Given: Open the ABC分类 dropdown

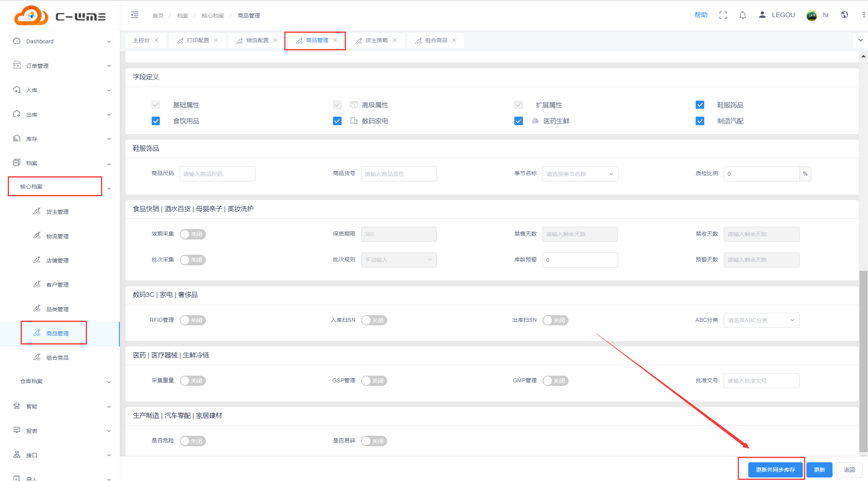Looking at the screenshot, I should click(762, 320).
